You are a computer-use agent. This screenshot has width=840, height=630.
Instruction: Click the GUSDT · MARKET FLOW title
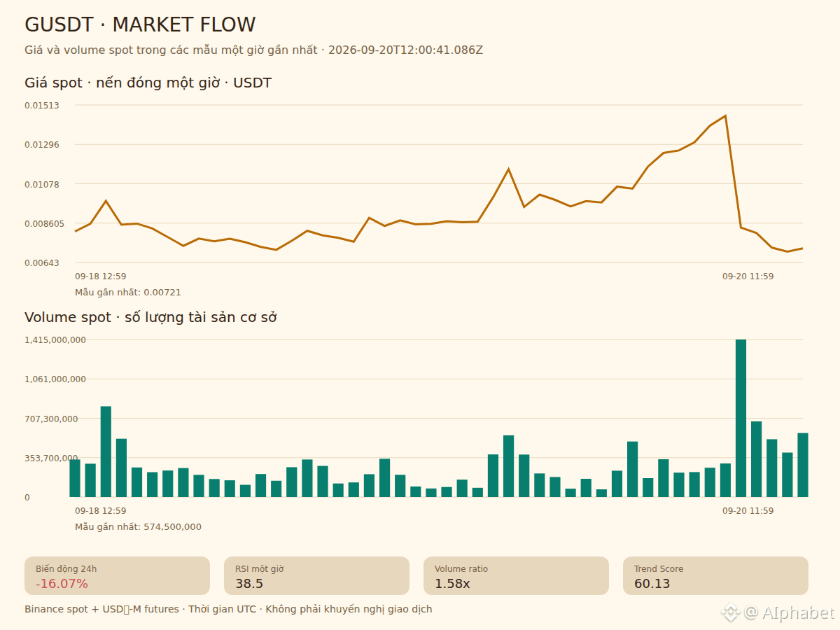tap(140, 25)
